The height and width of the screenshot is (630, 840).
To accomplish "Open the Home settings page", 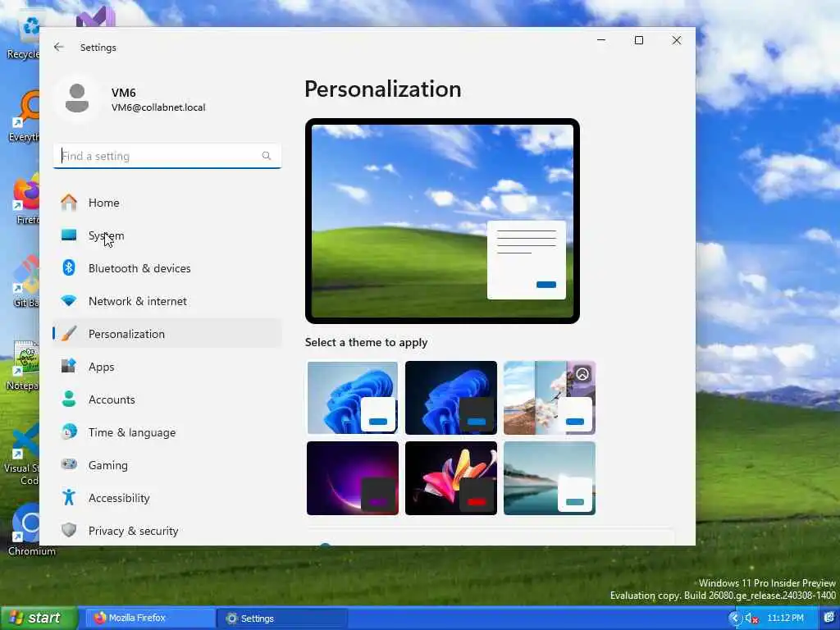I will 167,203.
